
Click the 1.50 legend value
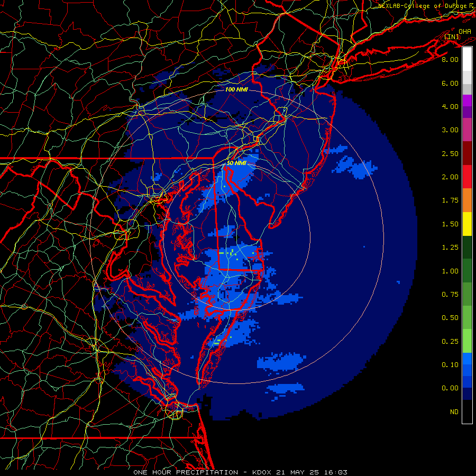(450, 224)
